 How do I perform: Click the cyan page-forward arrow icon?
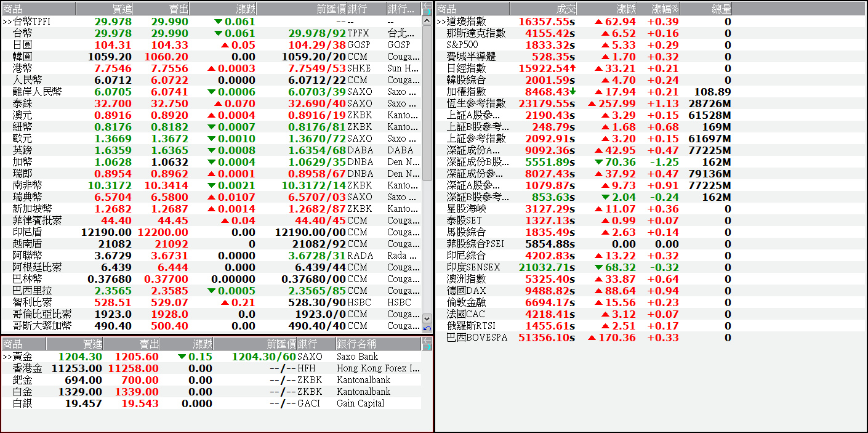[427, 12]
